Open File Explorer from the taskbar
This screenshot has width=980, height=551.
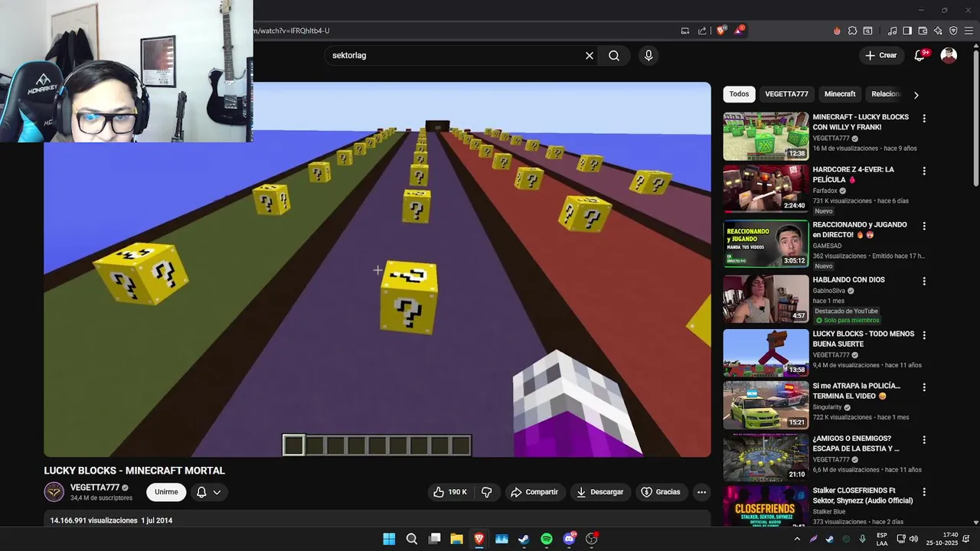[x=456, y=539]
